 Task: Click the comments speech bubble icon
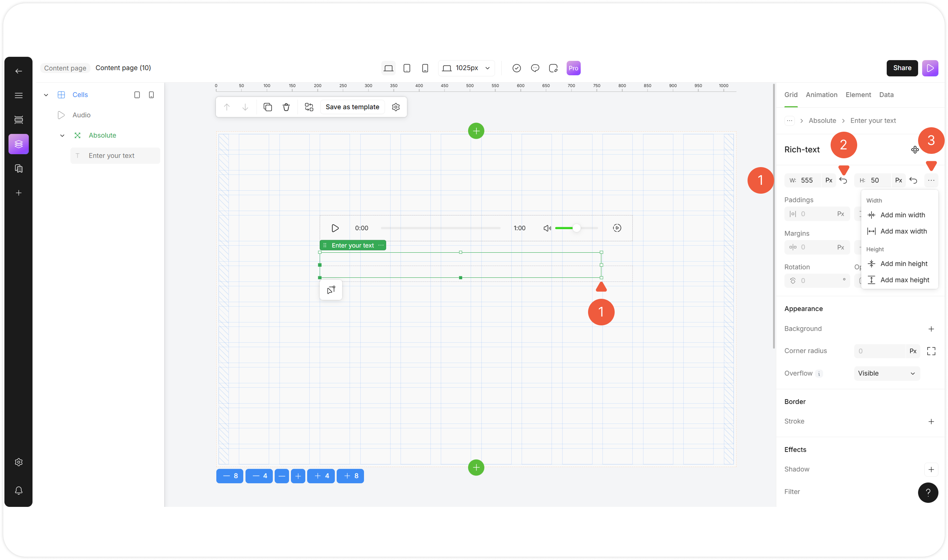point(535,68)
